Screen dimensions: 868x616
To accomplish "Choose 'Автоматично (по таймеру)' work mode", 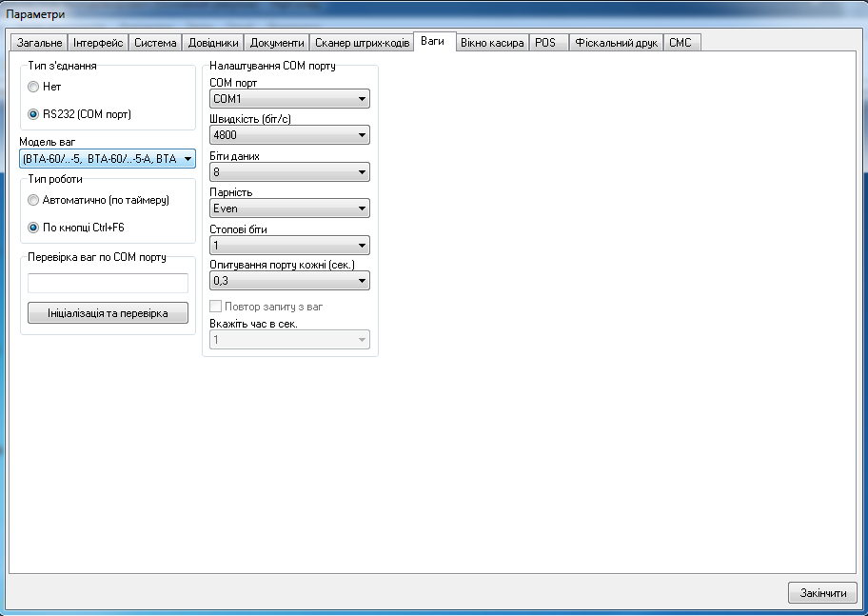I will point(33,200).
